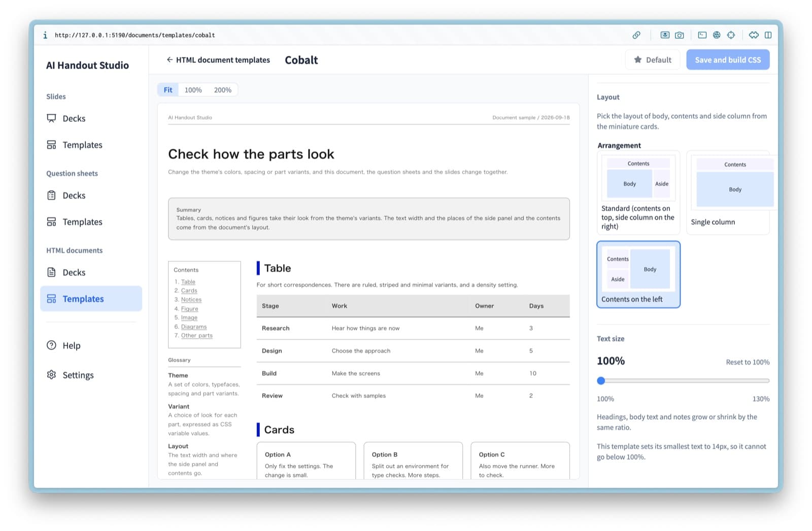Click the 'Check how the parts look' heading
The width and height of the screenshot is (812, 531).
(251, 154)
